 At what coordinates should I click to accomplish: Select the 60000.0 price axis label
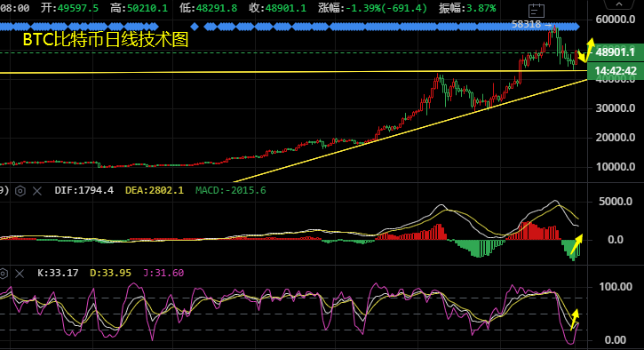coord(616,20)
